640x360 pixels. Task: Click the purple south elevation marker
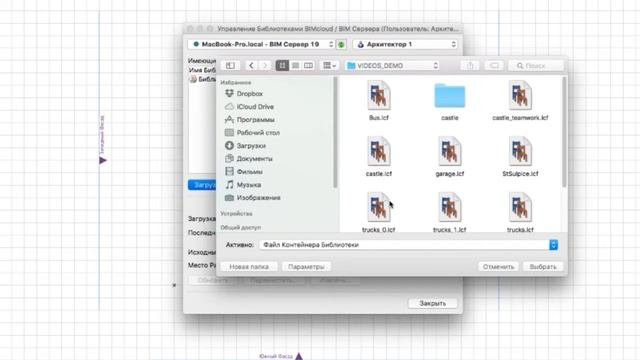click(x=299, y=356)
